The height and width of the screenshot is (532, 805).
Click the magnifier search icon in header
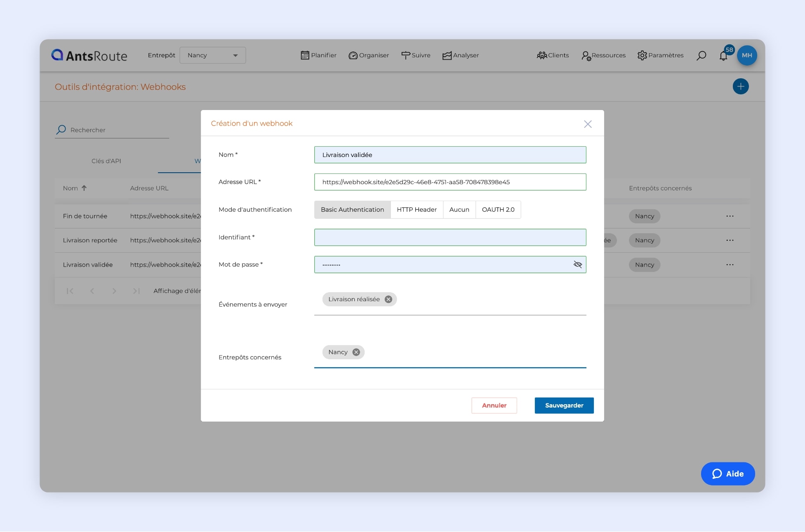point(701,55)
